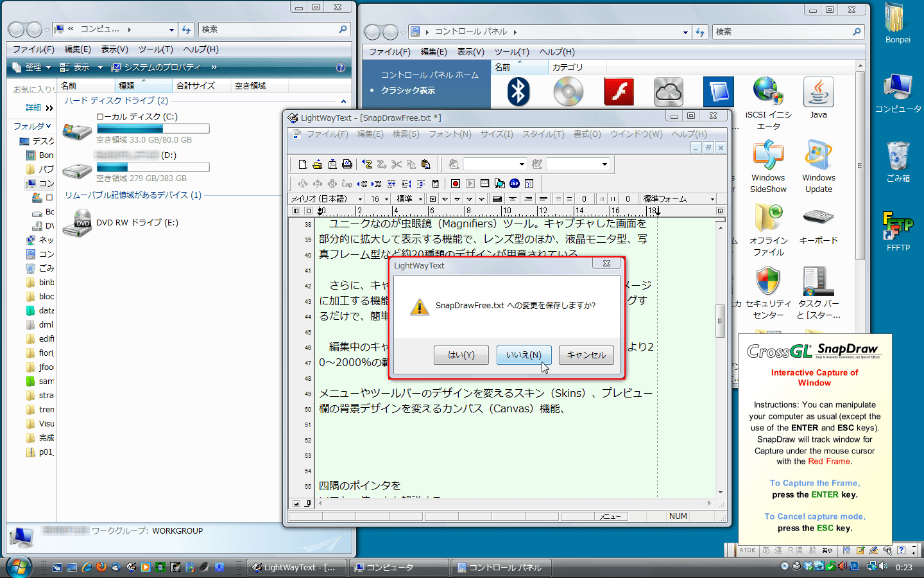The width and height of the screenshot is (924, 578).
Task: Click the 名前 column header in Computer window
Action: click(87, 85)
